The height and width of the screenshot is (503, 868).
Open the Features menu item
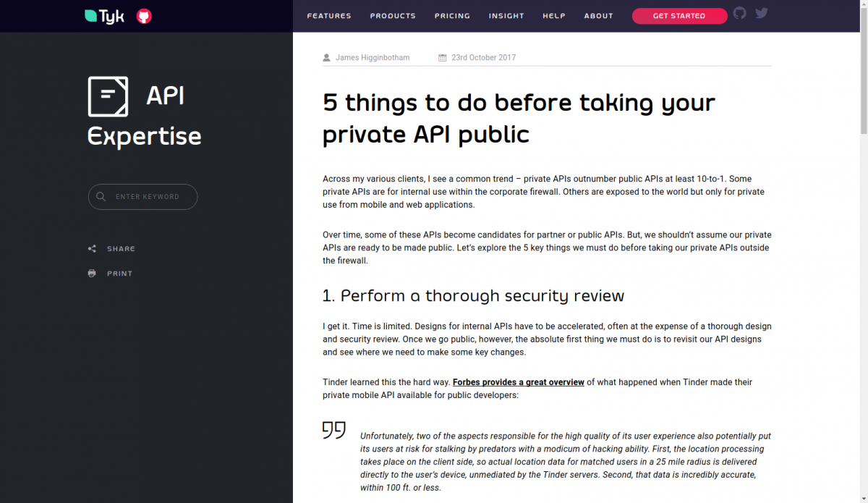point(329,15)
